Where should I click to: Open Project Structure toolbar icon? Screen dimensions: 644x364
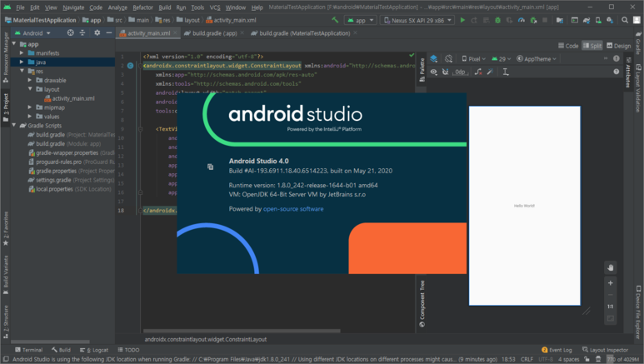(x=559, y=20)
